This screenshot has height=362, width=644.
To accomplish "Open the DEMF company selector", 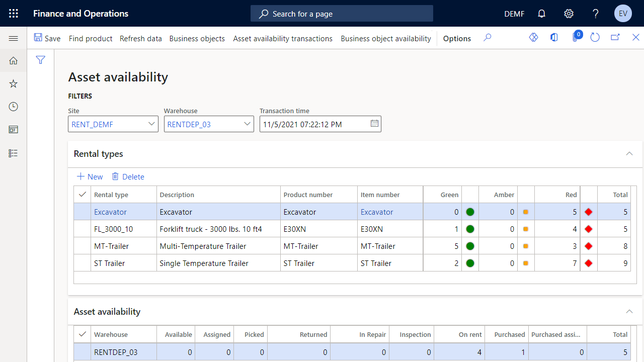I will 514,14.
